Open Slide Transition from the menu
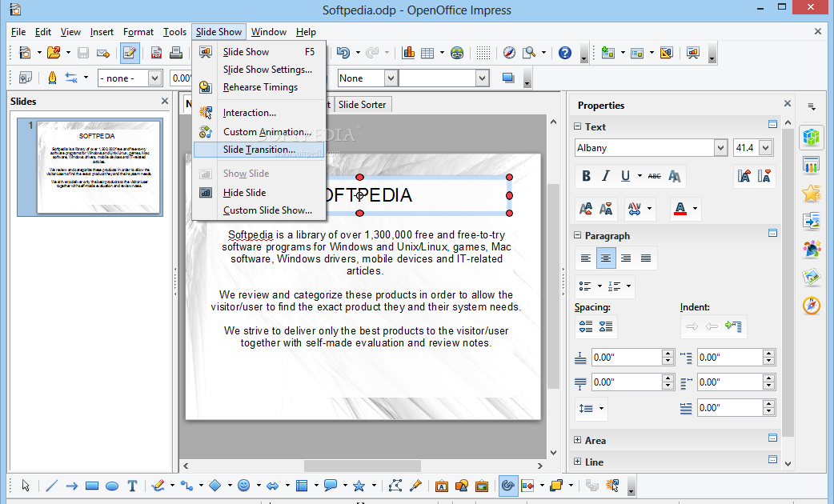Image resolution: width=834 pixels, height=504 pixels. coord(259,150)
